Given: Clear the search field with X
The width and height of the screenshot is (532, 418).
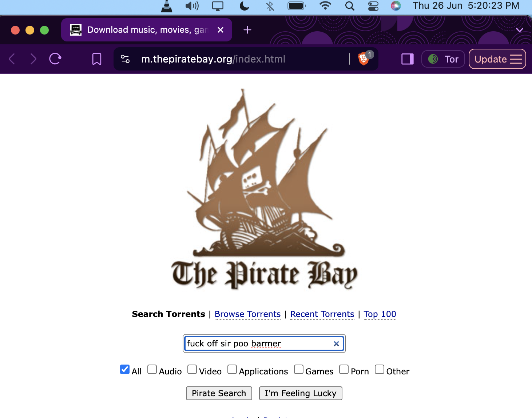Looking at the screenshot, I should click(x=336, y=343).
